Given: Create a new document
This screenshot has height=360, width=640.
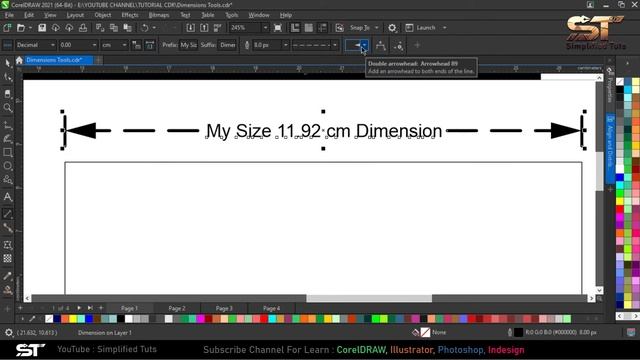Looking at the screenshot, I should click(x=7, y=28).
